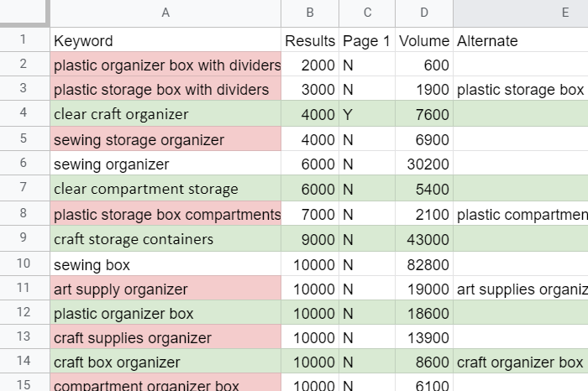Select Volume cell with value 18600
This screenshot has height=391, width=588.
[x=424, y=313]
